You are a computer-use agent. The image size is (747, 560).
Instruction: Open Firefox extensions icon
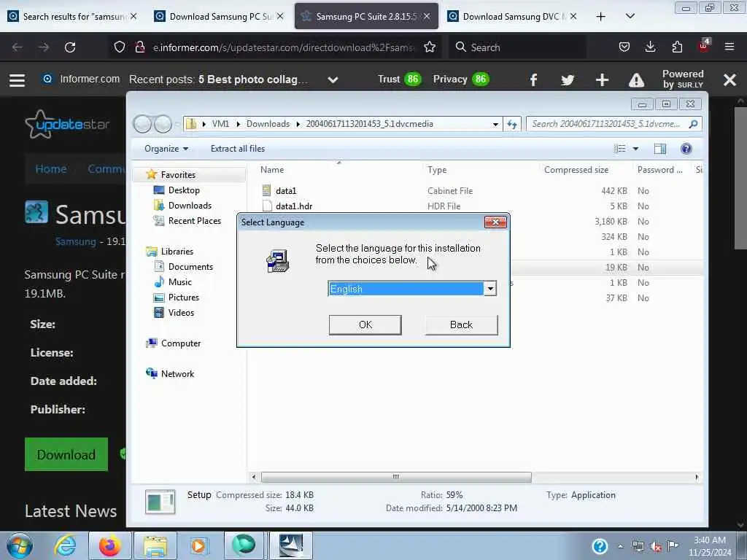tap(677, 47)
